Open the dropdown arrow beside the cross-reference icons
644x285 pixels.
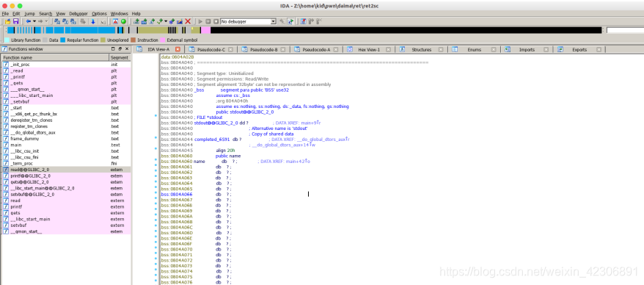[x=166, y=21]
